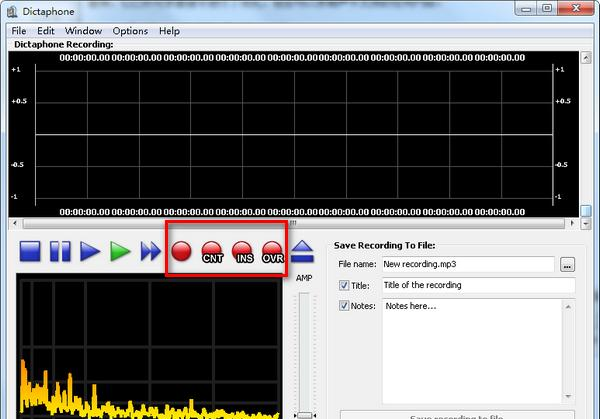Viewport: 600px width, 419px height.
Task: Click the Dictaphone Recording waveform display
Action: coord(293,134)
